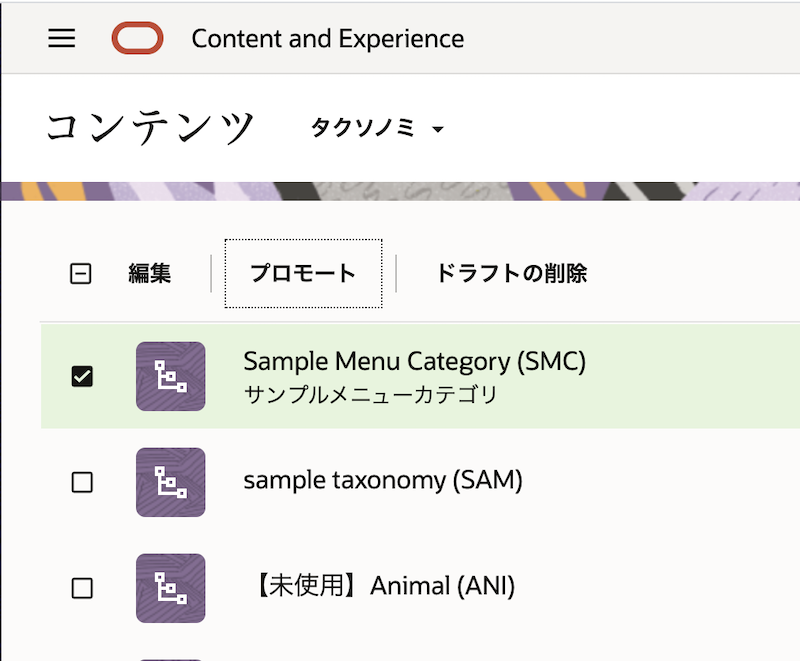Uncheck the Sample Menu Category (SMC) checkbox
The width and height of the screenshot is (800, 661).
click(82, 377)
